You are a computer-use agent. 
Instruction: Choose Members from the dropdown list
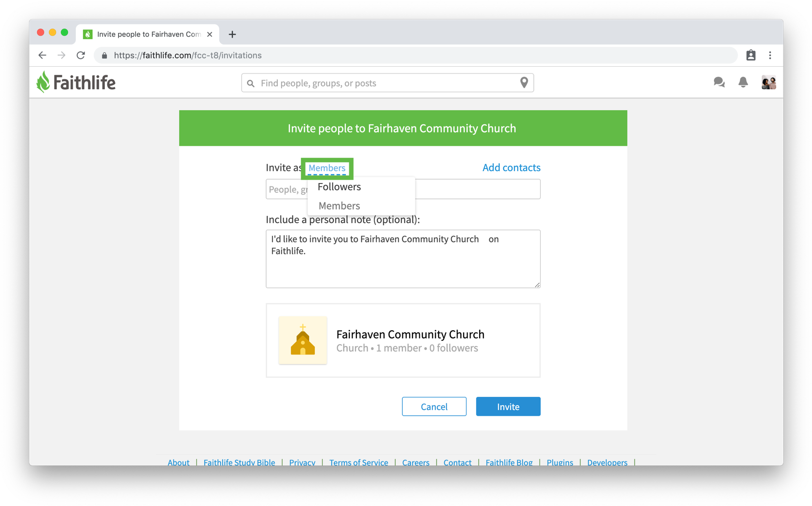tap(339, 206)
